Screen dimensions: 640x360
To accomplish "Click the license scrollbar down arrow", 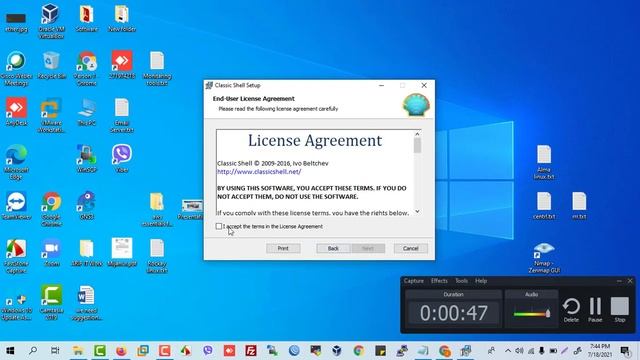I will 417,211.
